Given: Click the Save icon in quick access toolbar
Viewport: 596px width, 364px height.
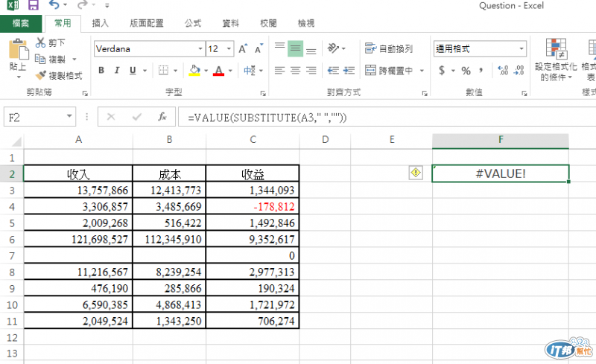Looking at the screenshot, I should pyautogui.click(x=33, y=5).
